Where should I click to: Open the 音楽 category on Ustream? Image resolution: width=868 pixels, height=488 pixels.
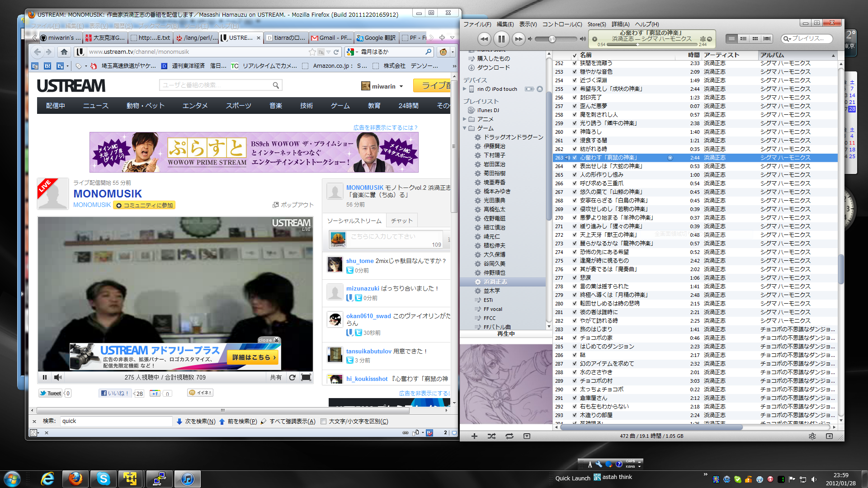point(276,106)
